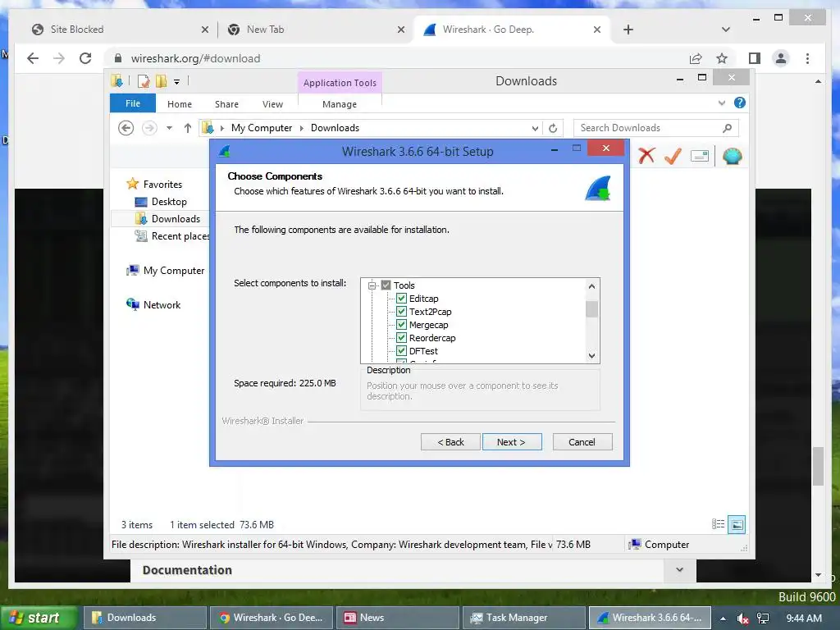Select Favorites in navigation pane
This screenshot has width=840, height=630.
[162, 185]
